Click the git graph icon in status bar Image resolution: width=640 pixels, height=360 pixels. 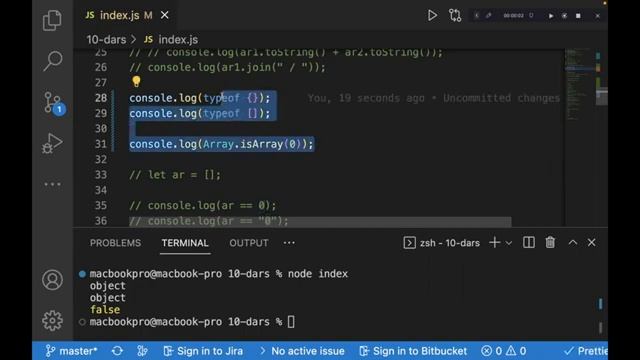coord(142,351)
